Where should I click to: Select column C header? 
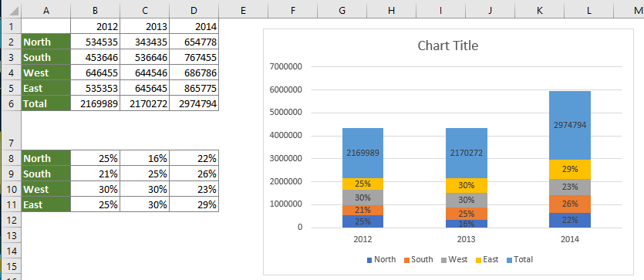click(x=144, y=11)
